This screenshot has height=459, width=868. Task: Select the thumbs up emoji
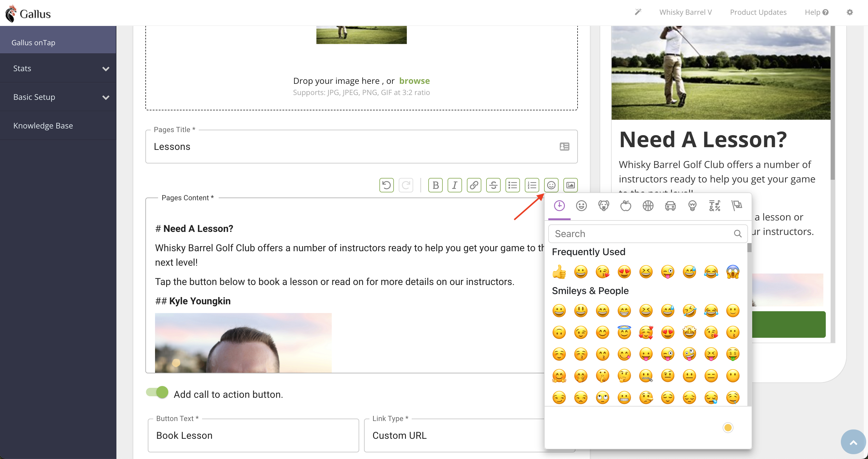pos(559,272)
